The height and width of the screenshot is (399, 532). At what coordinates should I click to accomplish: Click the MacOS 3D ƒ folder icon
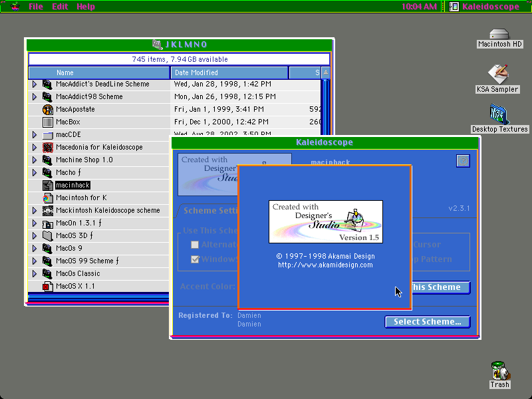[47, 235]
